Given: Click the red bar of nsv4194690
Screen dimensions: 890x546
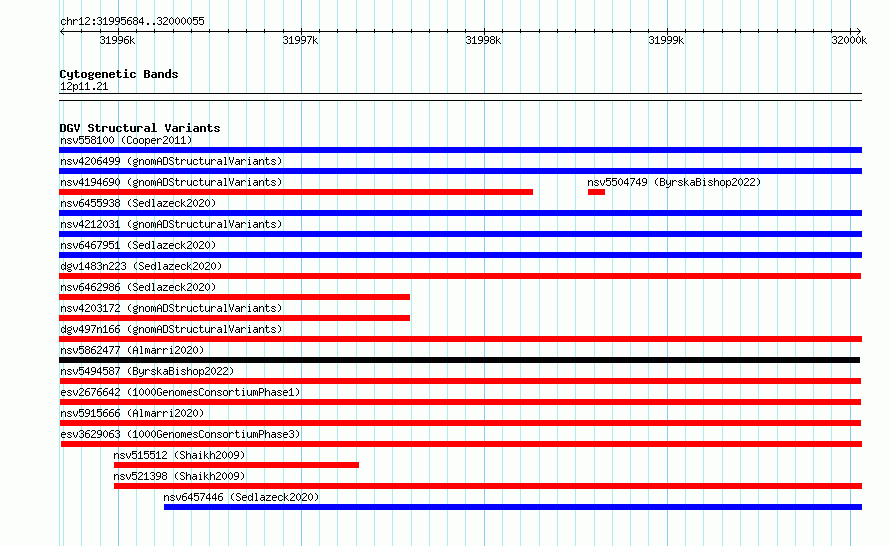Looking at the screenshot, I should [x=296, y=192].
